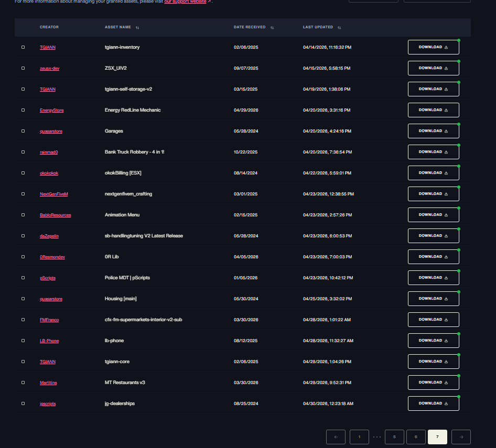Click Date Received column header

pos(250,27)
